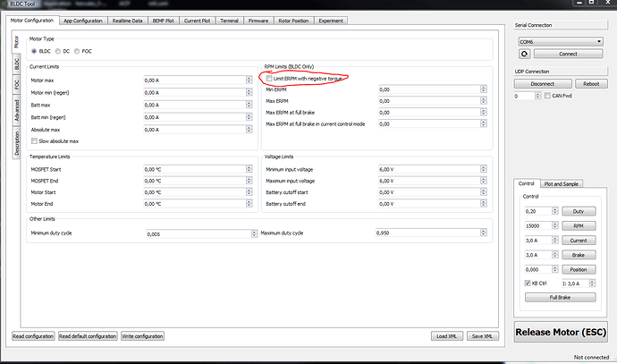This screenshot has height=364, width=617.
Task: Toggle Limit ERPM with negative torque
Action: [270, 79]
